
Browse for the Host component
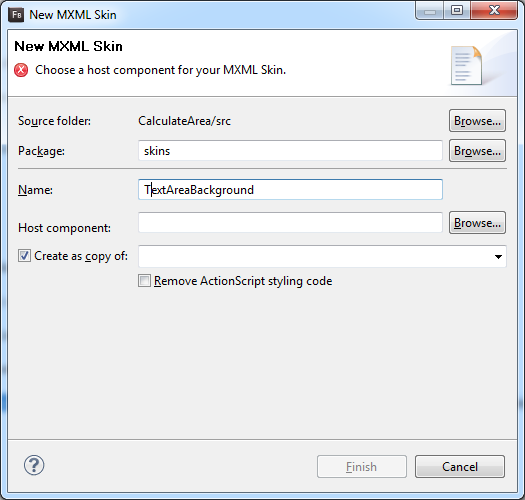pos(477,223)
